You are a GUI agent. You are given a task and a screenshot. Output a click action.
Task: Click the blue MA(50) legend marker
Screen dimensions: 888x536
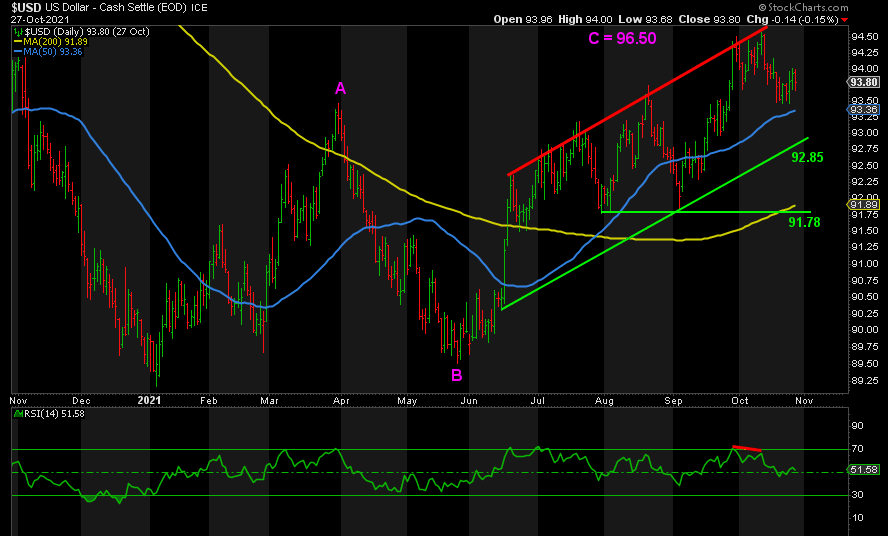(x=18, y=52)
